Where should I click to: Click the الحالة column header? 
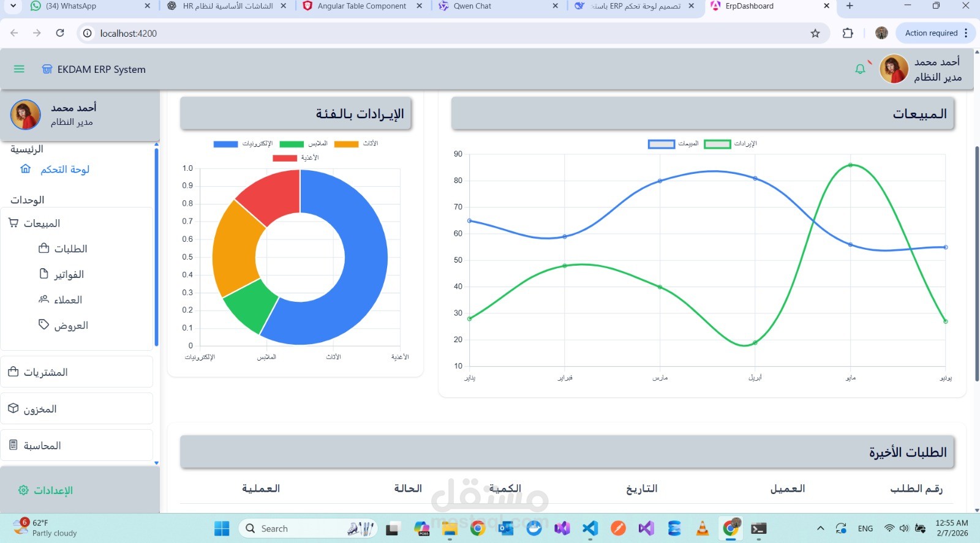click(x=408, y=489)
